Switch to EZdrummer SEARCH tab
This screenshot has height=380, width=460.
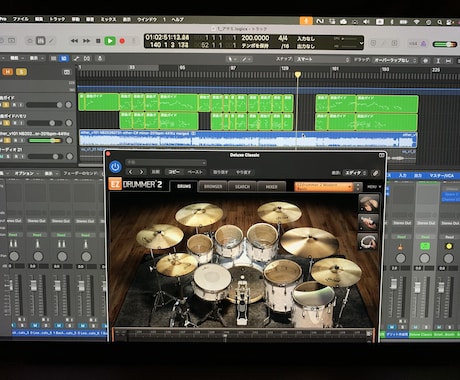point(242,186)
